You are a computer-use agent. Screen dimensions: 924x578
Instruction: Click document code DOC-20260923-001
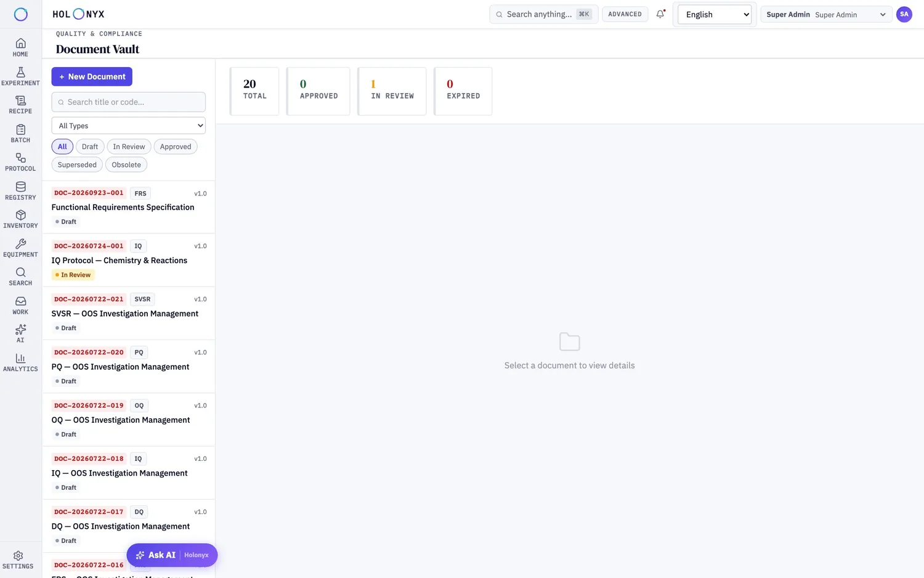coord(89,193)
